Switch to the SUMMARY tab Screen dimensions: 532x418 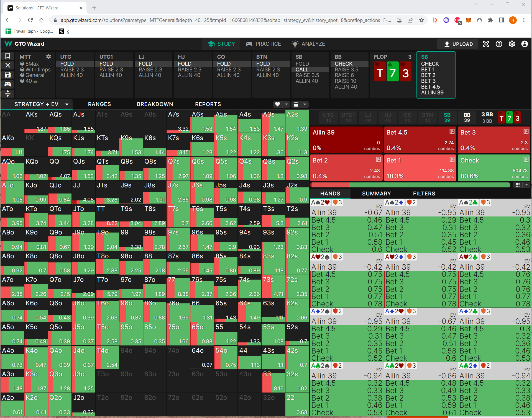[376, 193]
